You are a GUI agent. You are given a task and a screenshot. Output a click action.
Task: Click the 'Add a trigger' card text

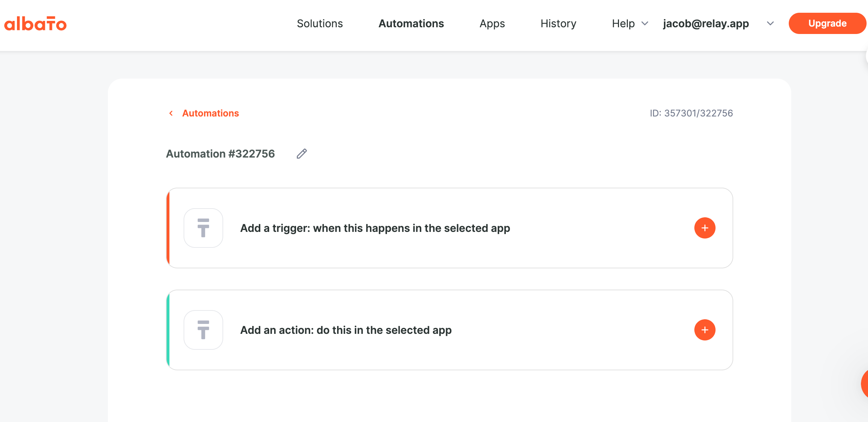pos(375,228)
